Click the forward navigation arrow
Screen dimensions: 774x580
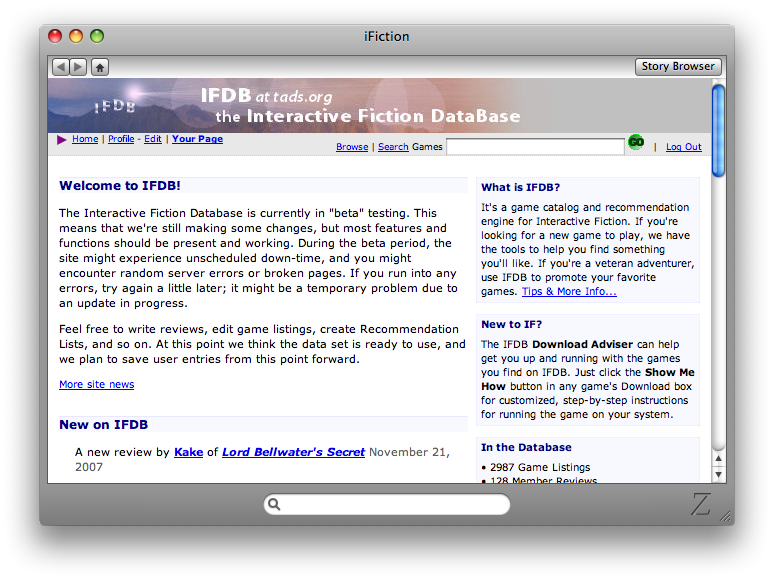(78, 67)
